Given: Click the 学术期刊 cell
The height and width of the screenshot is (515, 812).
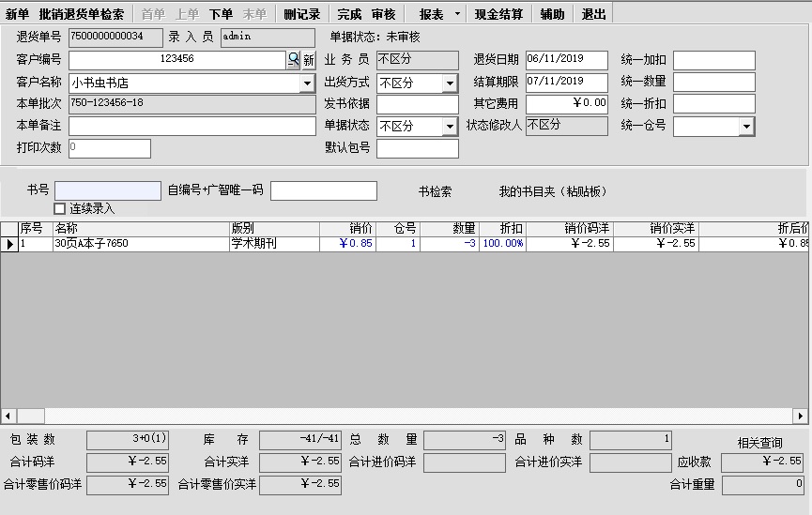Looking at the screenshot, I should point(274,244).
